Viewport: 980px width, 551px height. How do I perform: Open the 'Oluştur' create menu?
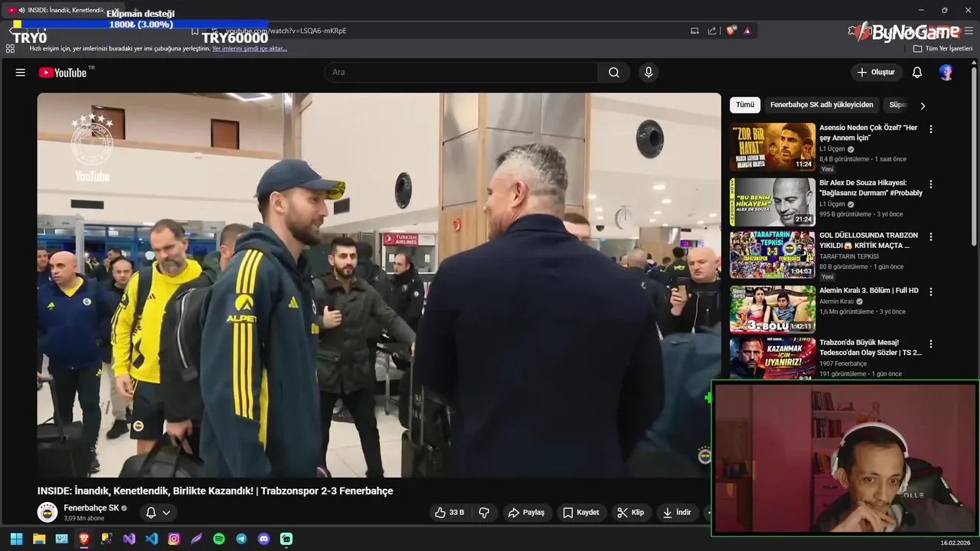(x=875, y=73)
